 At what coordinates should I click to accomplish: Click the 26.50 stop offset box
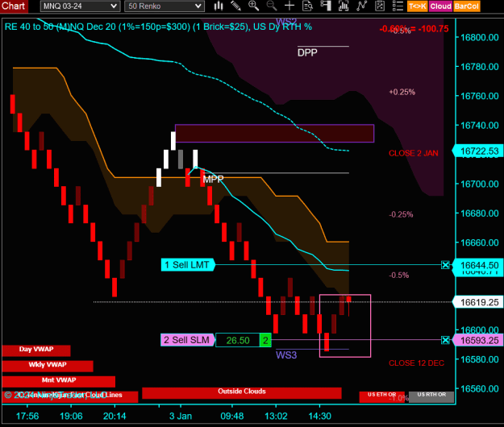tap(238, 340)
